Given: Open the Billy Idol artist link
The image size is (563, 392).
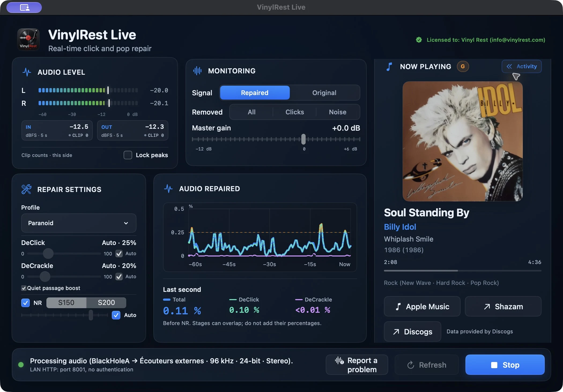Looking at the screenshot, I should coord(400,227).
